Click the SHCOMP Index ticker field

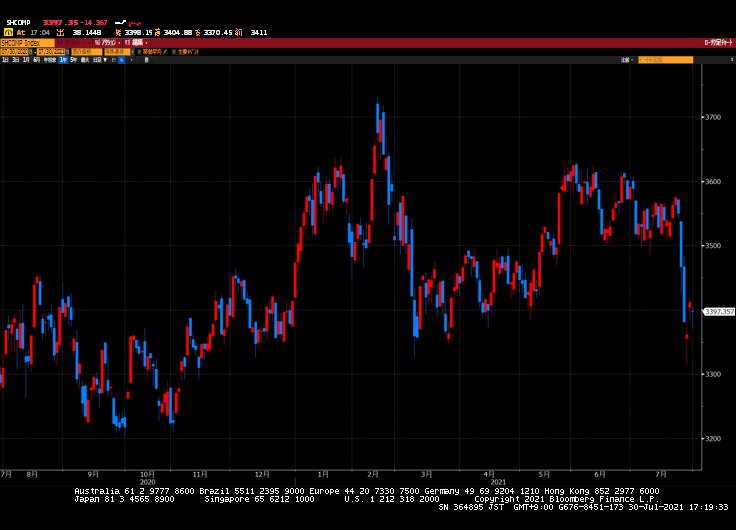(x=22, y=43)
